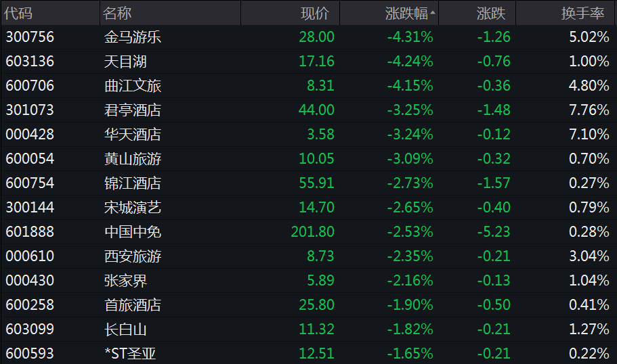The image size is (617, 364).
Task: Open the 黄山旅游 stock name
Action: click(x=133, y=159)
